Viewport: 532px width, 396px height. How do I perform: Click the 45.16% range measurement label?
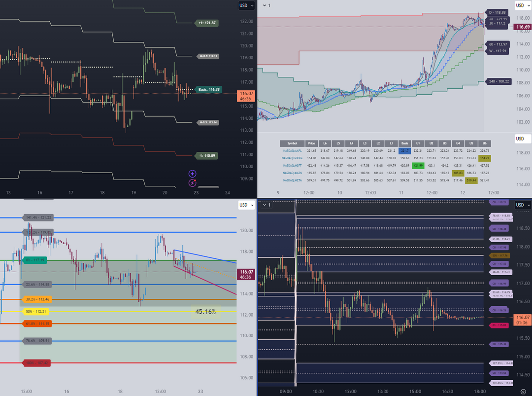click(205, 312)
